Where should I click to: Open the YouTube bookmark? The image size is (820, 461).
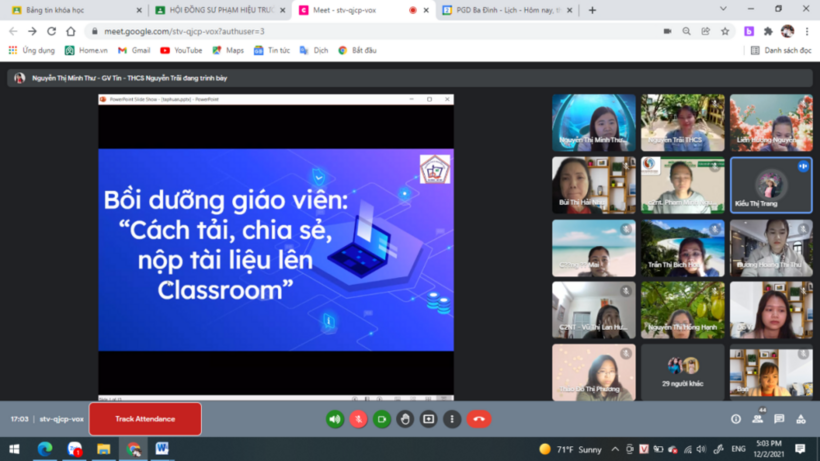tap(181, 50)
